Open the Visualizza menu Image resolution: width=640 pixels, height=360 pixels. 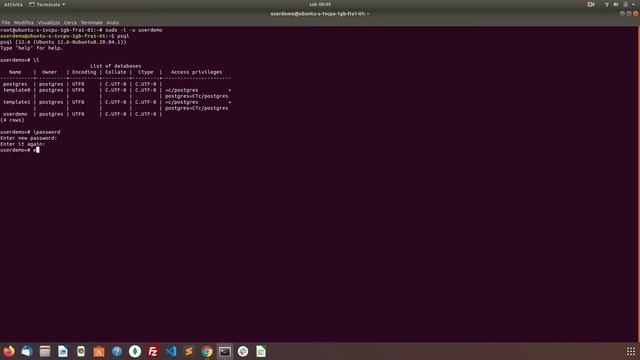[x=49, y=22]
